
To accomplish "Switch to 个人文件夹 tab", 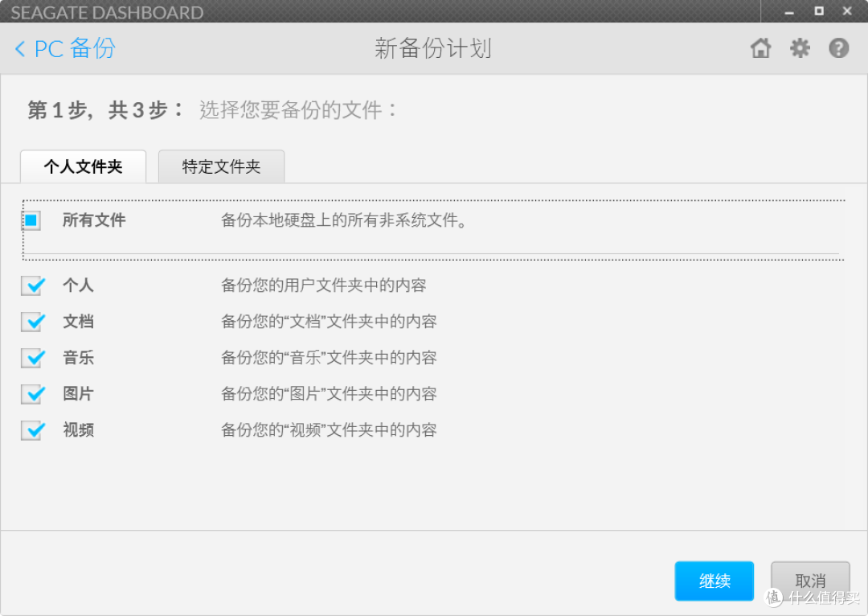I will (x=83, y=166).
